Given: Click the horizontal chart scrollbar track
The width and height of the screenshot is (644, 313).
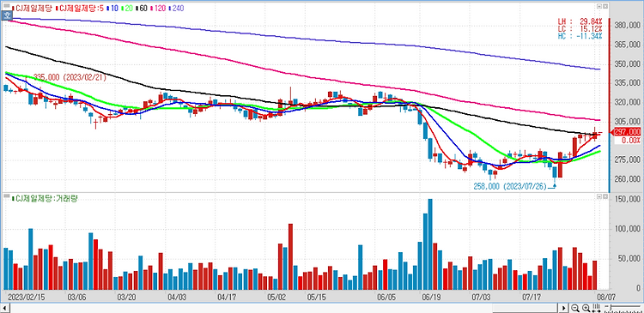Looking at the screenshot, I should (x=285, y=308).
